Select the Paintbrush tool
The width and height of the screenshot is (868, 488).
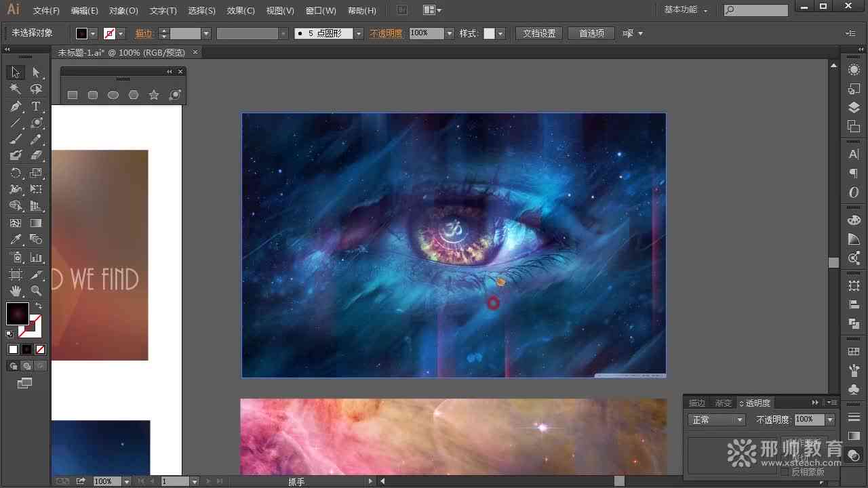(x=16, y=140)
